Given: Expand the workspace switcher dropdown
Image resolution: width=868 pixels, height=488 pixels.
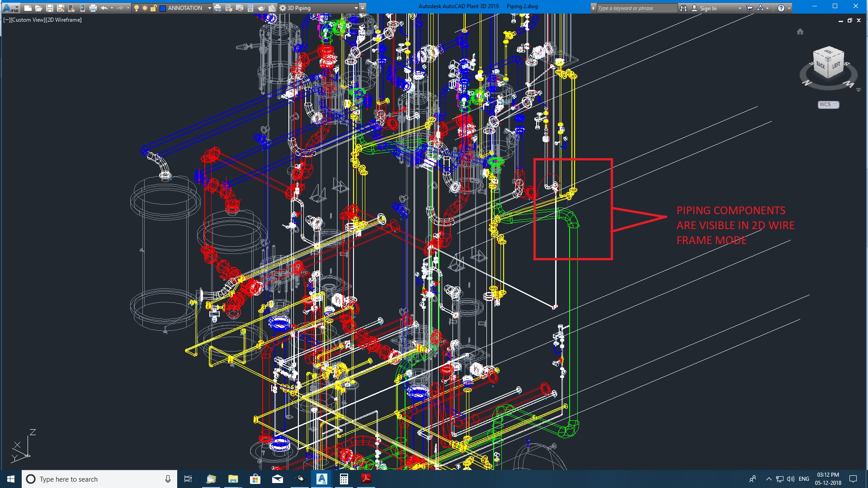Looking at the screenshot, I should click(355, 8).
